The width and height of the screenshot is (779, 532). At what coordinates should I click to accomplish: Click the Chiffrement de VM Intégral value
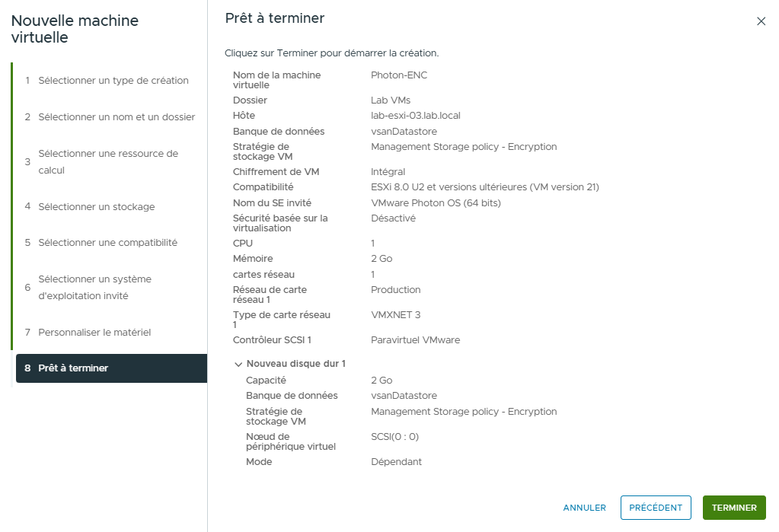point(388,172)
